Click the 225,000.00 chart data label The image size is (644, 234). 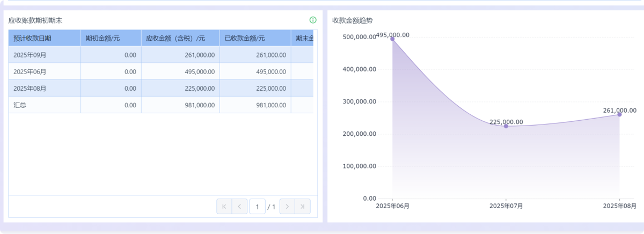click(506, 122)
